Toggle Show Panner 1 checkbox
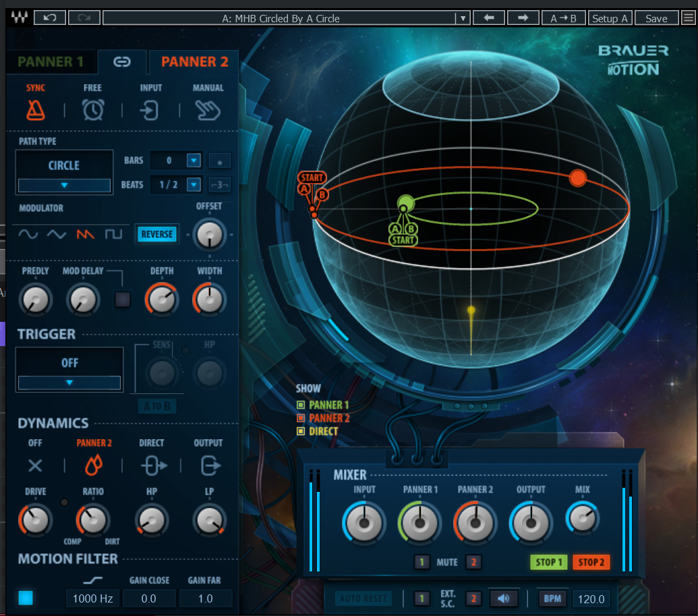This screenshot has height=616, width=698. pos(301,405)
